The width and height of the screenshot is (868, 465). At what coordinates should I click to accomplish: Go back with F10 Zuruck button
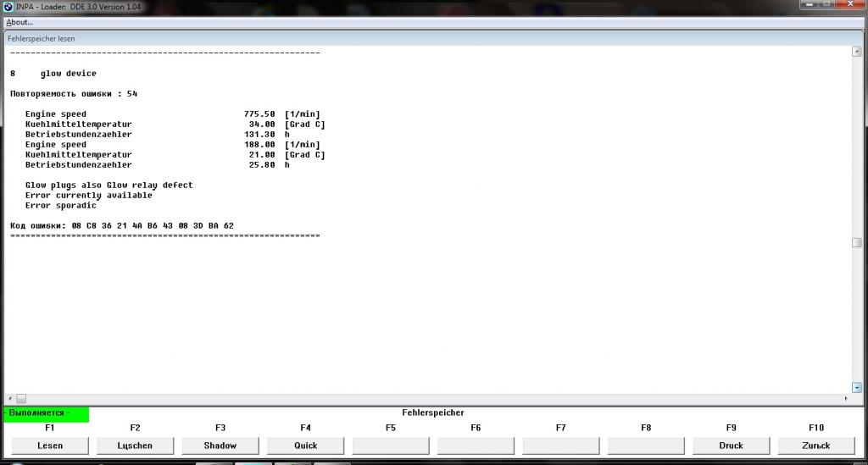tap(816, 446)
